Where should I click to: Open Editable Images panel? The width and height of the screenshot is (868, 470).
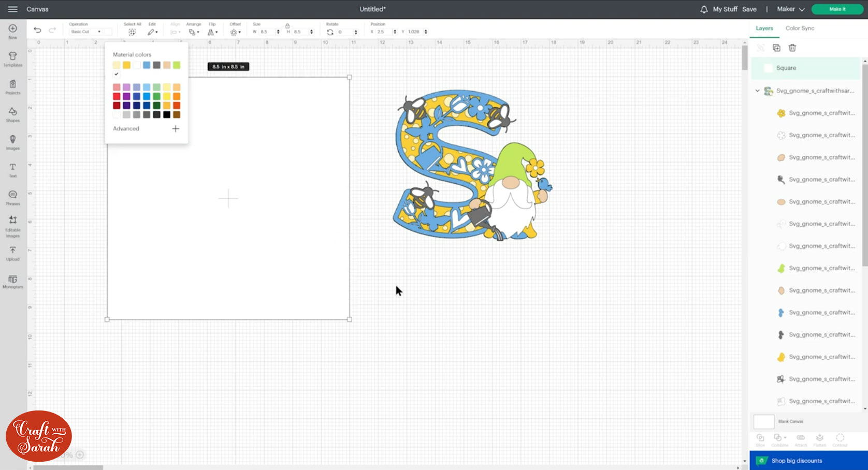(13, 227)
